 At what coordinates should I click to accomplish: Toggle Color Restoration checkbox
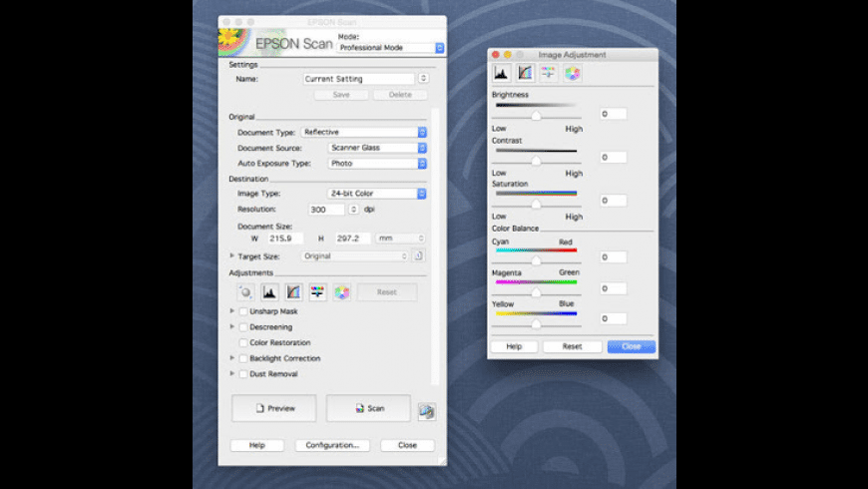tap(243, 342)
